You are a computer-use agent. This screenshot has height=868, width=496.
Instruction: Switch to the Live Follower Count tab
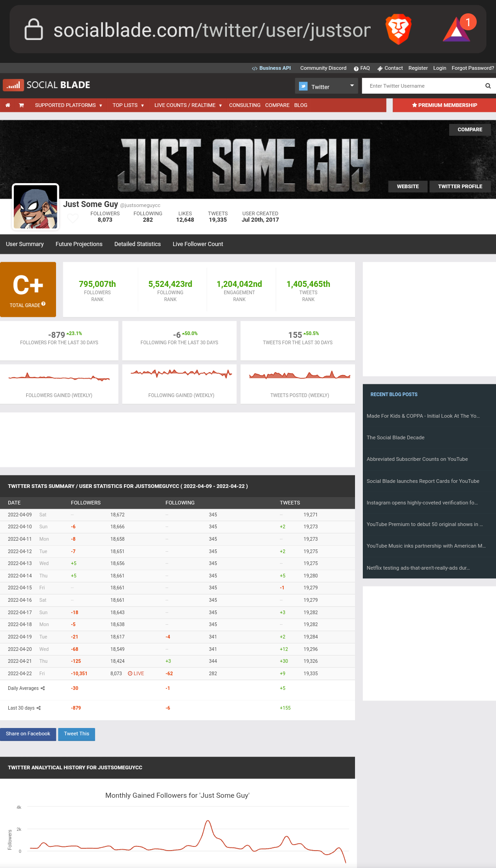pos(198,244)
